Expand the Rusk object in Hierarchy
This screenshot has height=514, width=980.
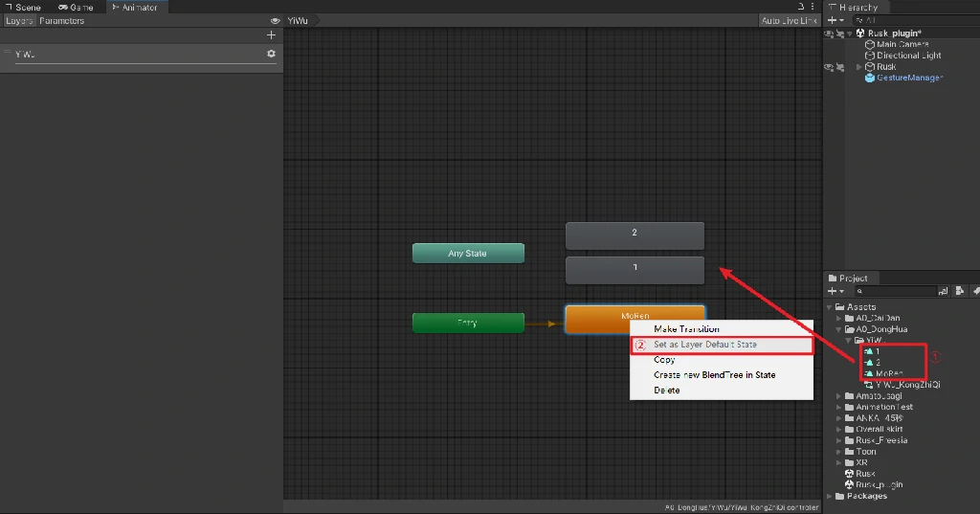click(858, 67)
